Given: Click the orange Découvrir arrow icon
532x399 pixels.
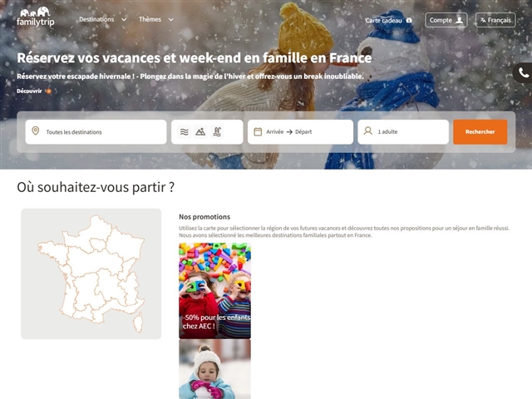Looking at the screenshot, I should [x=48, y=91].
